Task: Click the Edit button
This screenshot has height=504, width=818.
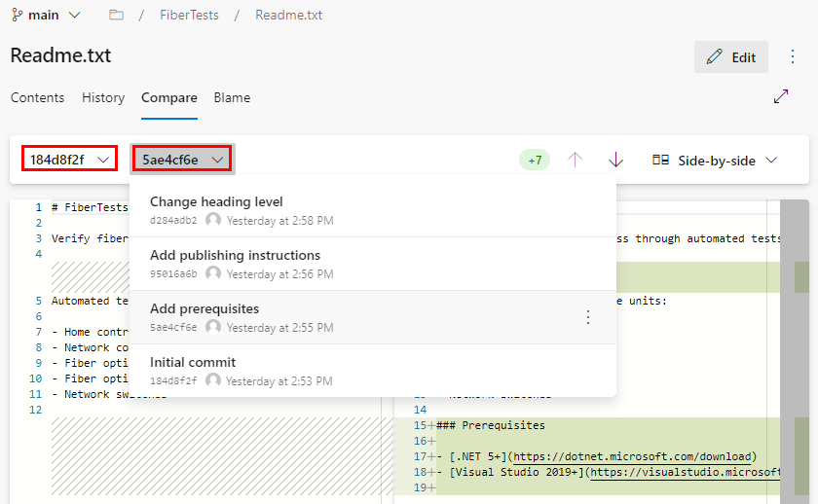Action: tap(730, 57)
